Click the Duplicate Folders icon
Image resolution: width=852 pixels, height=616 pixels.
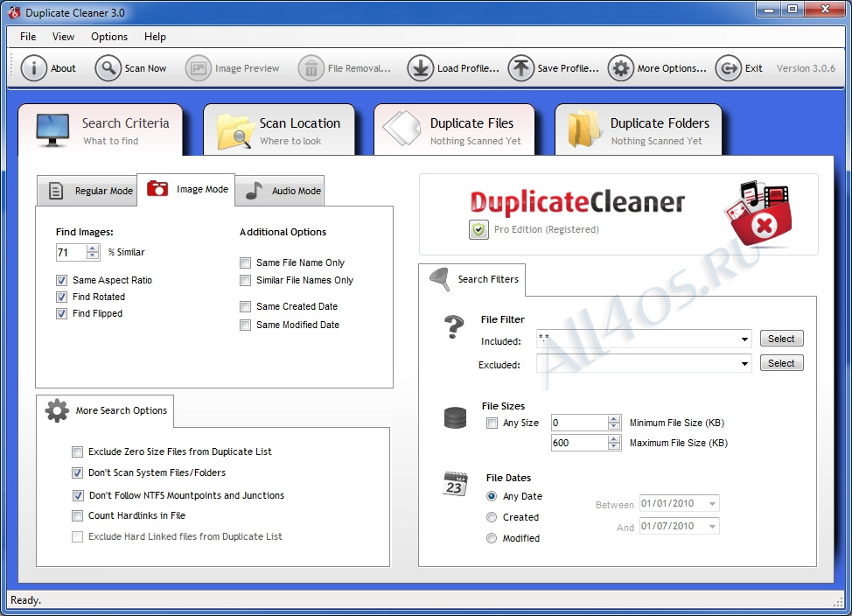point(584,129)
